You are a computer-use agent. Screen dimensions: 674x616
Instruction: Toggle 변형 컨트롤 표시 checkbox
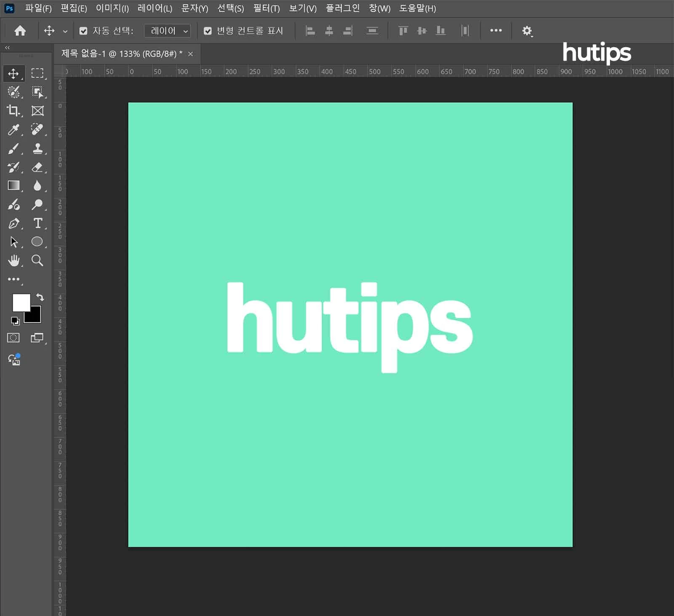(208, 31)
